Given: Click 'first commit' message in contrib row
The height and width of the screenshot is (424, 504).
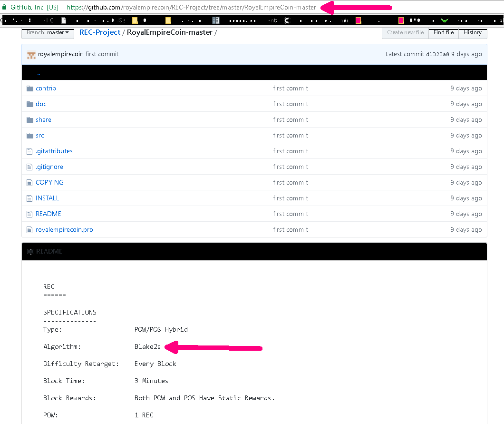Looking at the screenshot, I should click(x=291, y=88).
